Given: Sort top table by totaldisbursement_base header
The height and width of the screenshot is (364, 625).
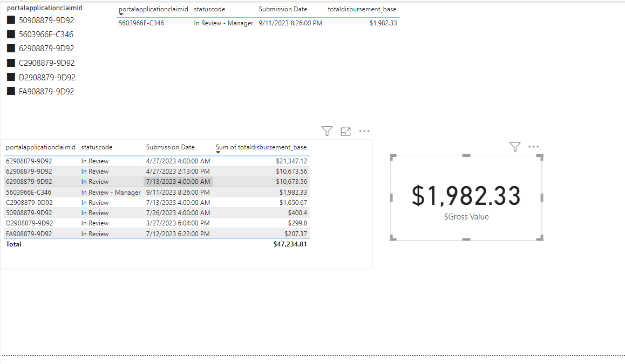Looking at the screenshot, I should point(362,9).
